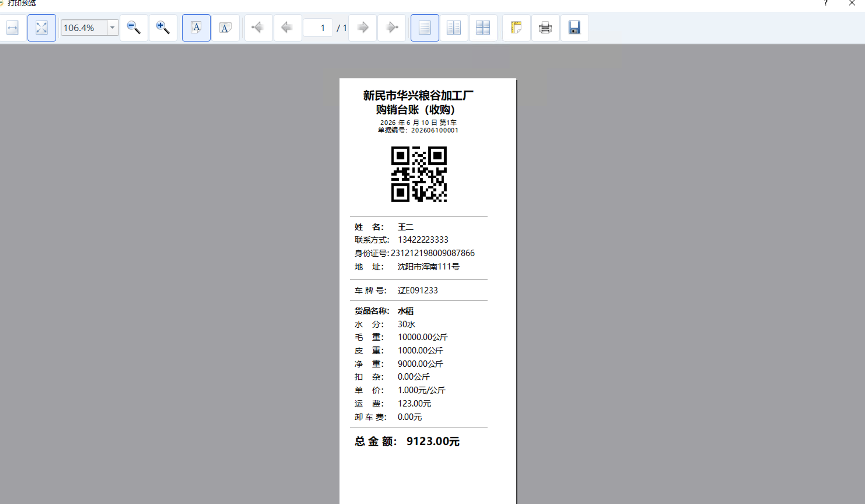Click the Save floppy disk icon

click(x=575, y=28)
